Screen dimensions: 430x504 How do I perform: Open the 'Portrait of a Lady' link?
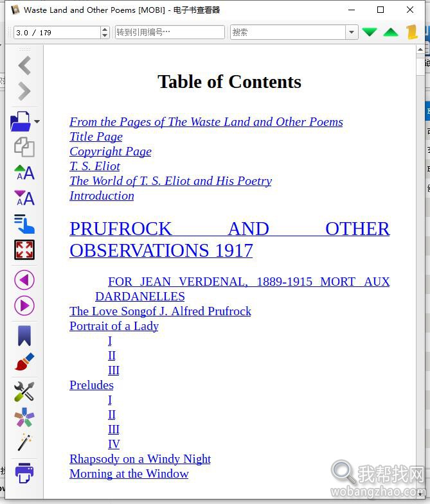pos(114,326)
